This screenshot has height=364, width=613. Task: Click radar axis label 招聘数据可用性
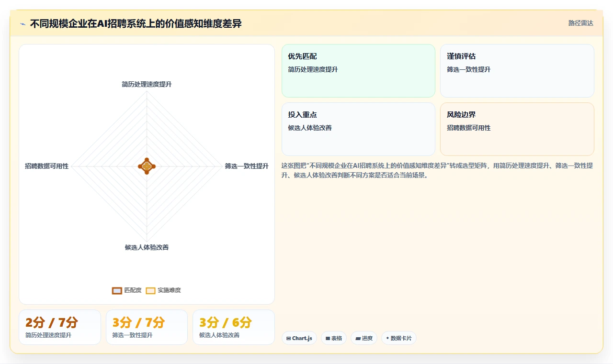point(47,166)
